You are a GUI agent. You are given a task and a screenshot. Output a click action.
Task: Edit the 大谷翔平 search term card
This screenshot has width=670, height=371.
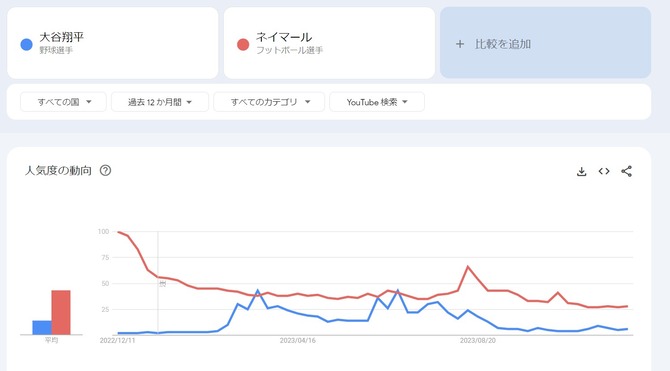[112, 43]
